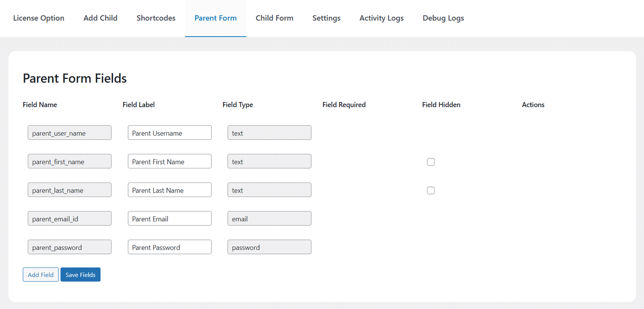644x309 pixels.
Task: Toggle Field Hidden for Parent First Name
Action: pyautogui.click(x=431, y=162)
